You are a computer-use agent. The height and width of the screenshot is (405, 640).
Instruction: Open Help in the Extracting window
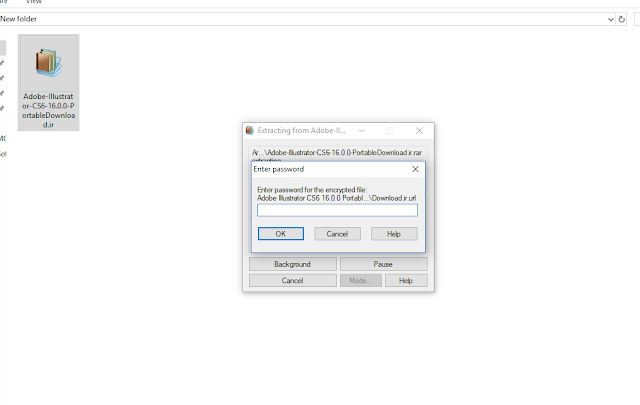tap(406, 280)
